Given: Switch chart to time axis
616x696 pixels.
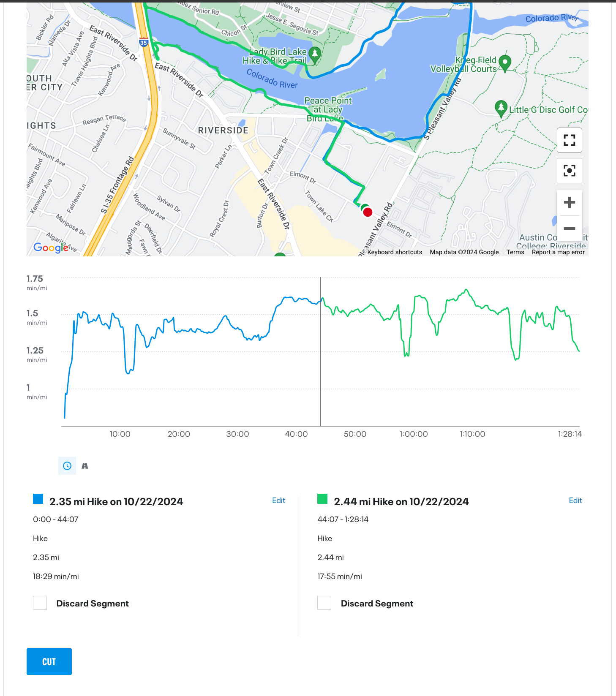Looking at the screenshot, I should click(67, 466).
